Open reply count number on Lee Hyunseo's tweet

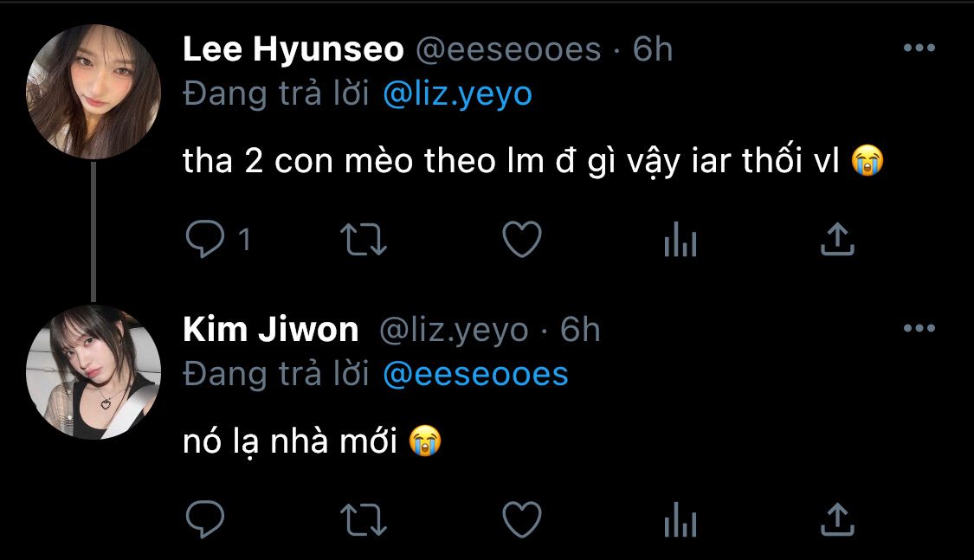pos(245,240)
